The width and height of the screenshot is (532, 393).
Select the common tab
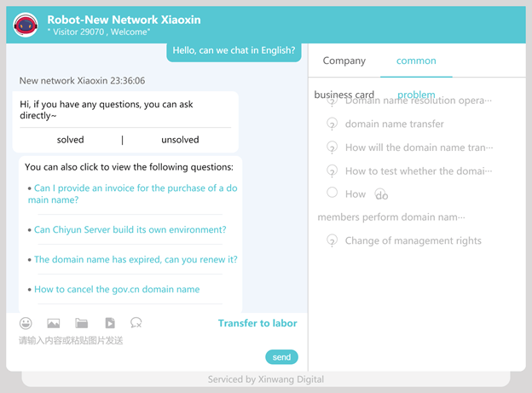[416, 61]
